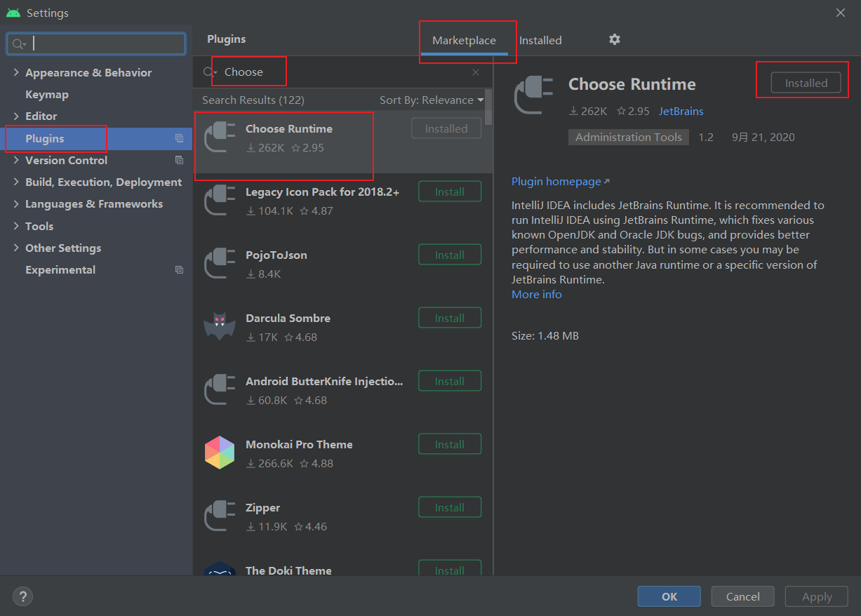The image size is (861, 616).
Task: Click Installed button in details pane
Action: [806, 83]
